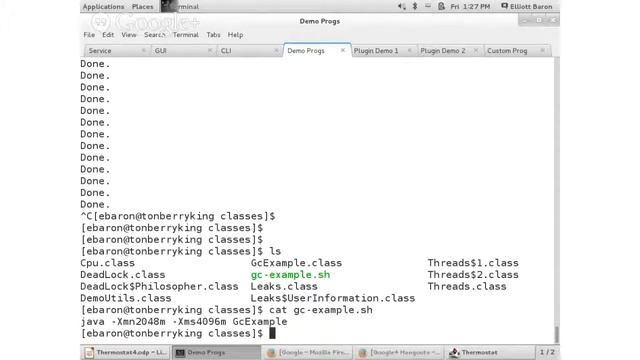Click the volume icon in system tray

tap(402, 7)
